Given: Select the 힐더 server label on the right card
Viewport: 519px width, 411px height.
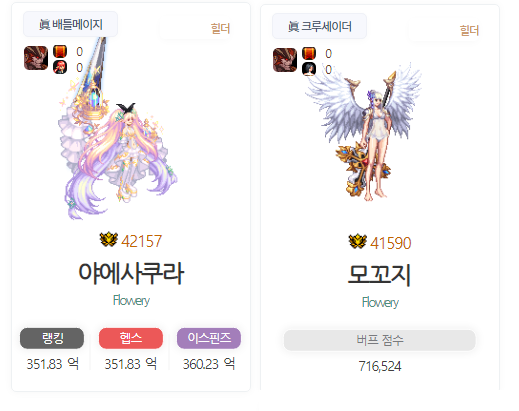Looking at the screenshot, I should [469, 31].
